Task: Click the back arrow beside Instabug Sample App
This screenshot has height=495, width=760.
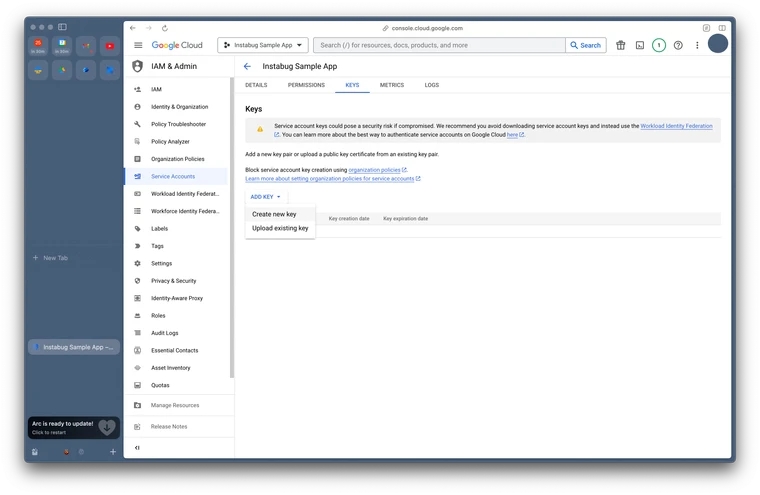Action: coord(247,66)
